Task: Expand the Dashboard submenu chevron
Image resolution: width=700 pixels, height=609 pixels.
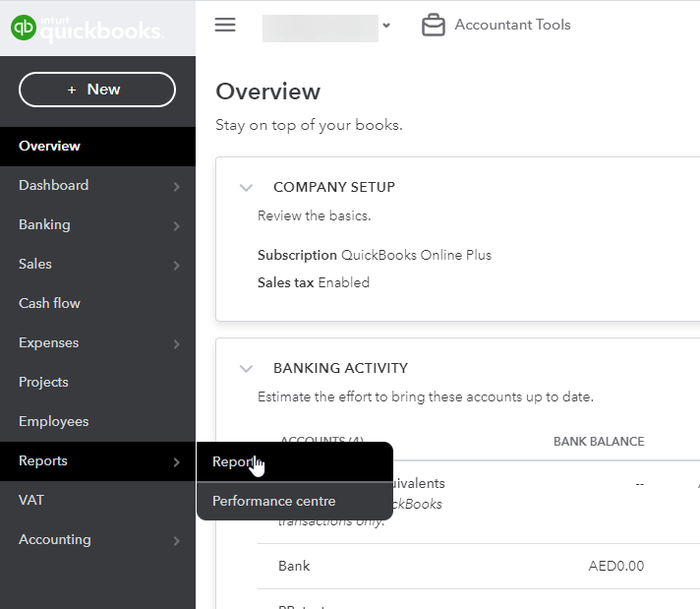Action: (x=177, y=186)
